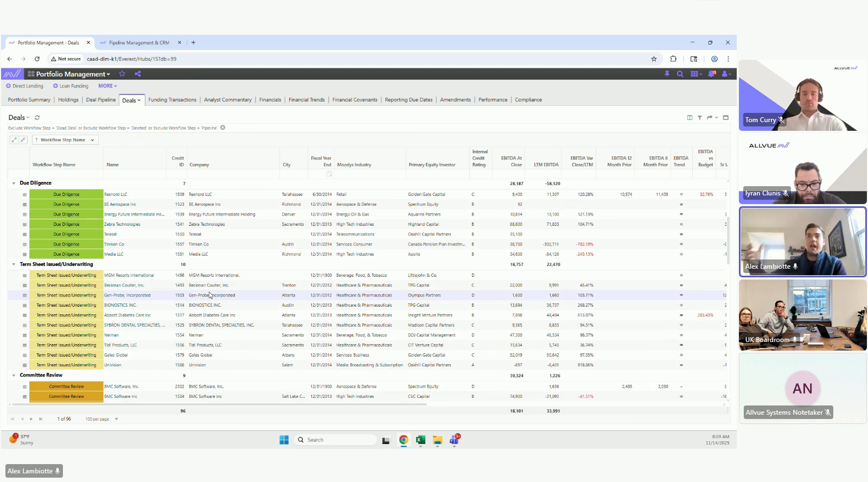
Task: Open the Funding Transactions tab
Action: (173, 100)
